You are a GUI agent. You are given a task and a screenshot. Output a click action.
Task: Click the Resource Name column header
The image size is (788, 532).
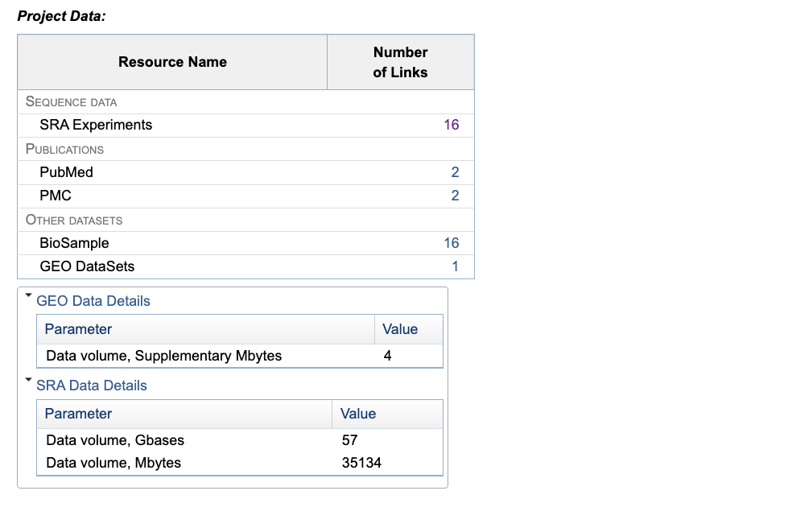[x=172, y=62]
